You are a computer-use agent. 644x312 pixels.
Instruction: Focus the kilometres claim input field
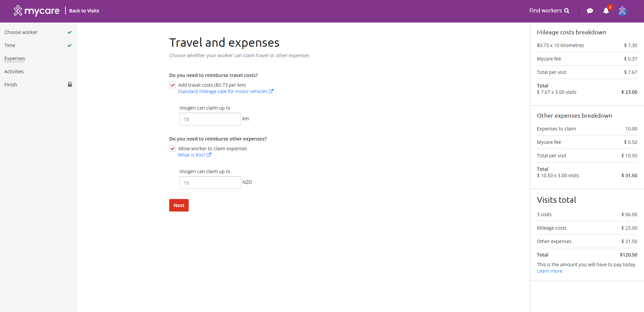point(210,119)
